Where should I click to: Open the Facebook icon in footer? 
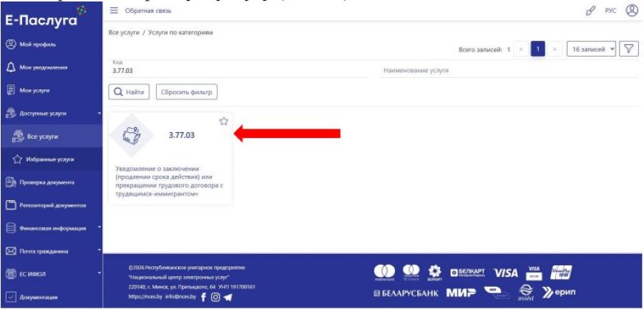(x=203, y=297)
